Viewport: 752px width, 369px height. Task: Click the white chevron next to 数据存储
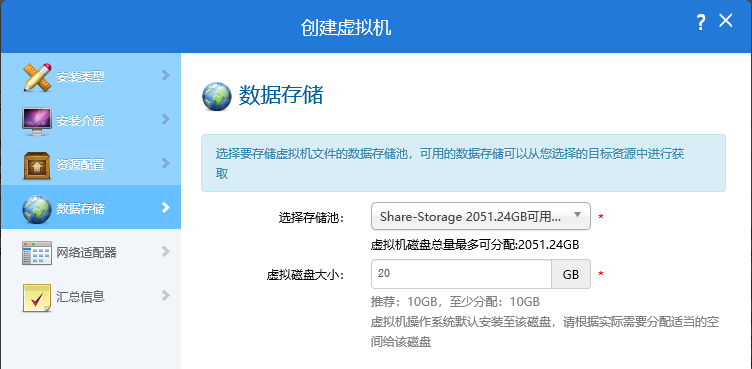[x=165, y=207]
